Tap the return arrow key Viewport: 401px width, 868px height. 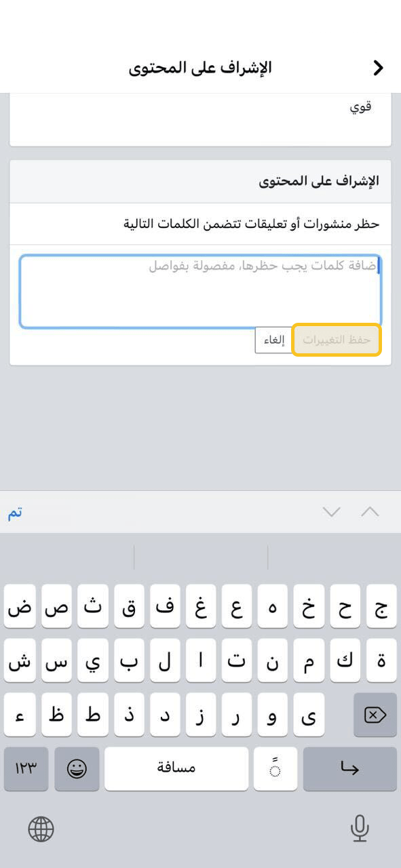tap(350, 769)
